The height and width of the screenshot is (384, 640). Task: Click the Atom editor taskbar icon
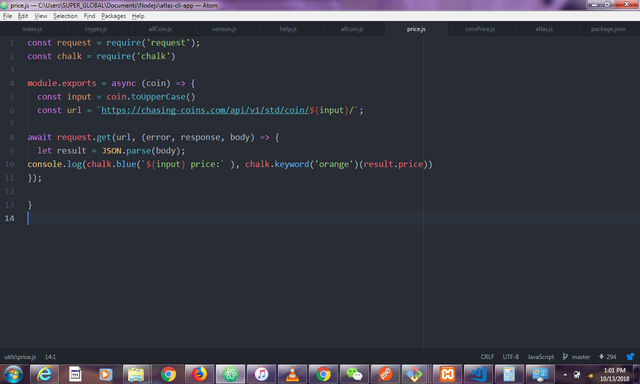(230, 374)
